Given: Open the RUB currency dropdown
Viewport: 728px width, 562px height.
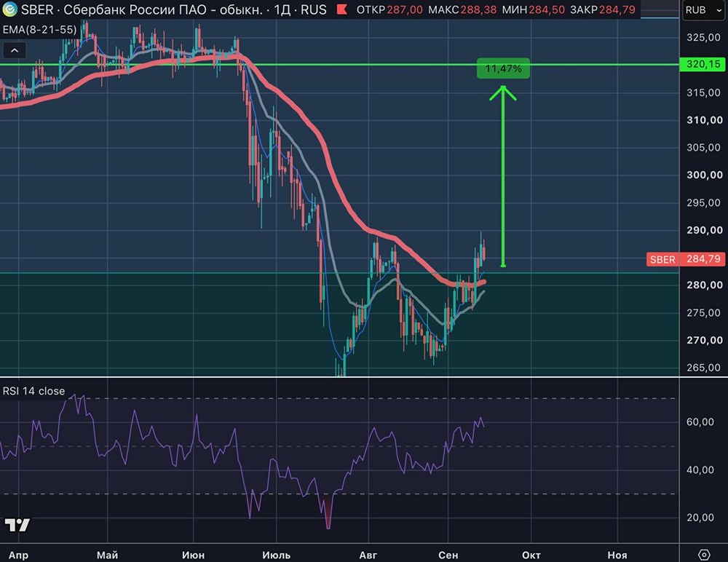Looking at the screenshot, I should (x=704, y=9).
